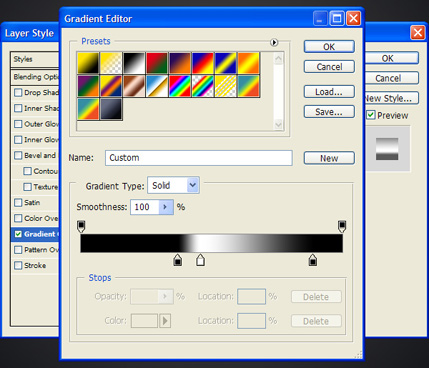Click the dark steel gray gradient preset
Image resolution: width=429 pixels, height=368 pixels.
[111, 109]
